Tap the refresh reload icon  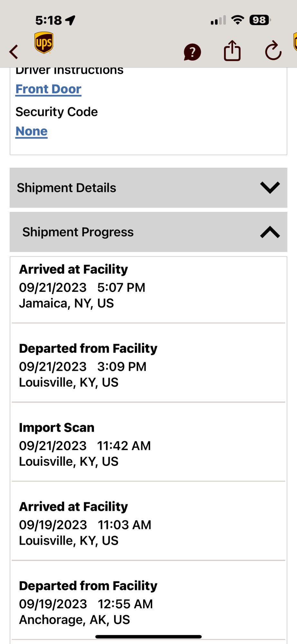tap(273, 51)
